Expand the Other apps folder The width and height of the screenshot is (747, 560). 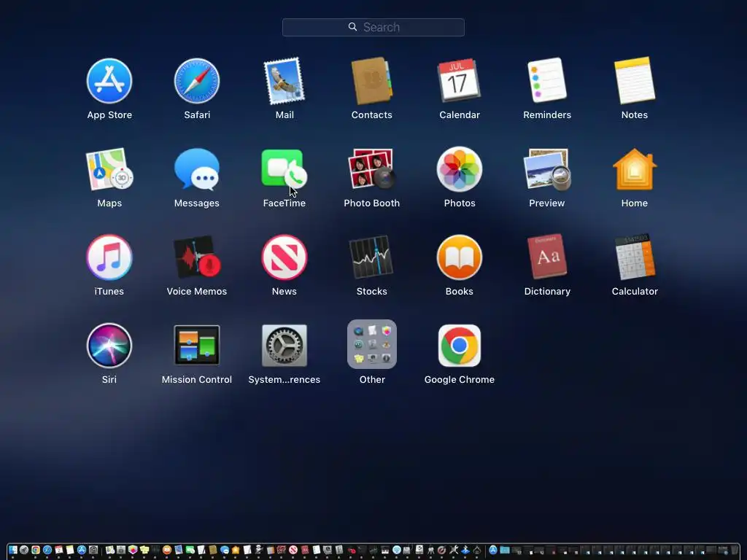point(371,344)
